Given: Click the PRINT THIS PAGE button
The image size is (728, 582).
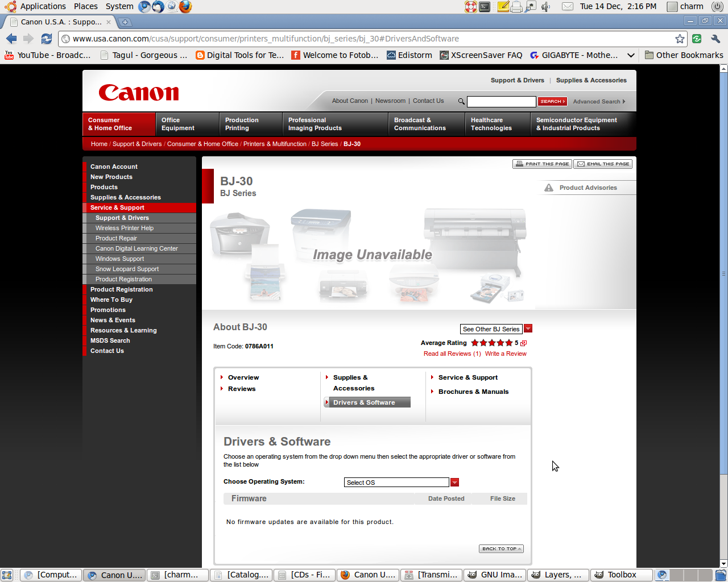Looking at the screenshot, I should 542,164.
